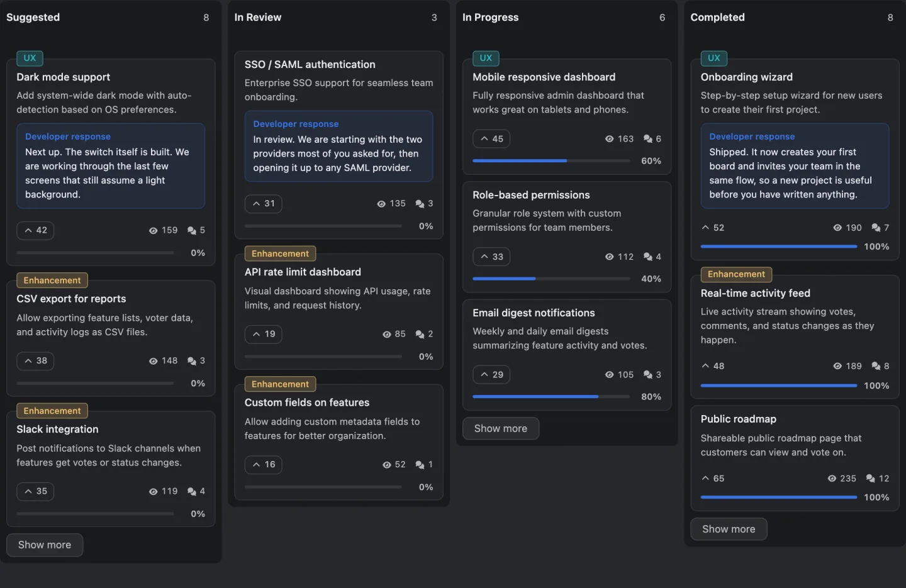Open comments on Real-time activity feed
This screenshot has height=588, width=906.
(x=876, y=366)
